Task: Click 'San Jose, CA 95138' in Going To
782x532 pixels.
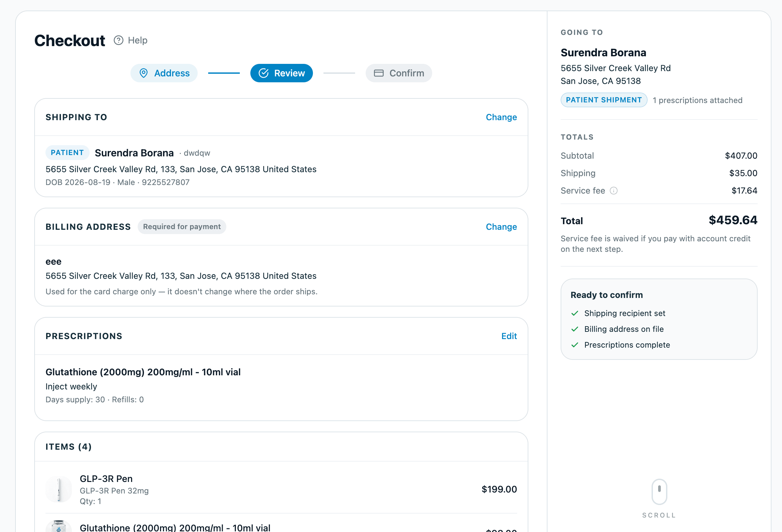Action: pos(600,81)
